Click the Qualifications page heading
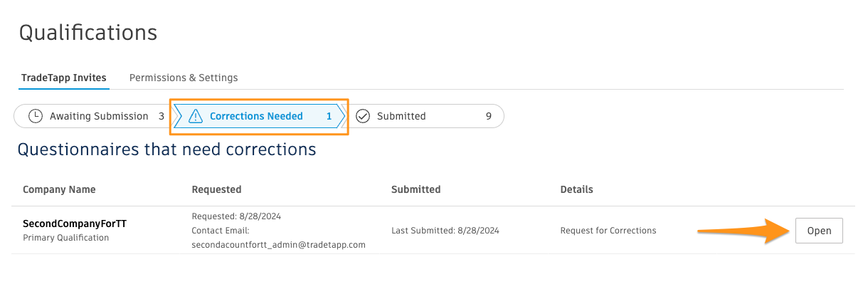Viewport: 868px width, 289px height. click(x=88, y=33)
